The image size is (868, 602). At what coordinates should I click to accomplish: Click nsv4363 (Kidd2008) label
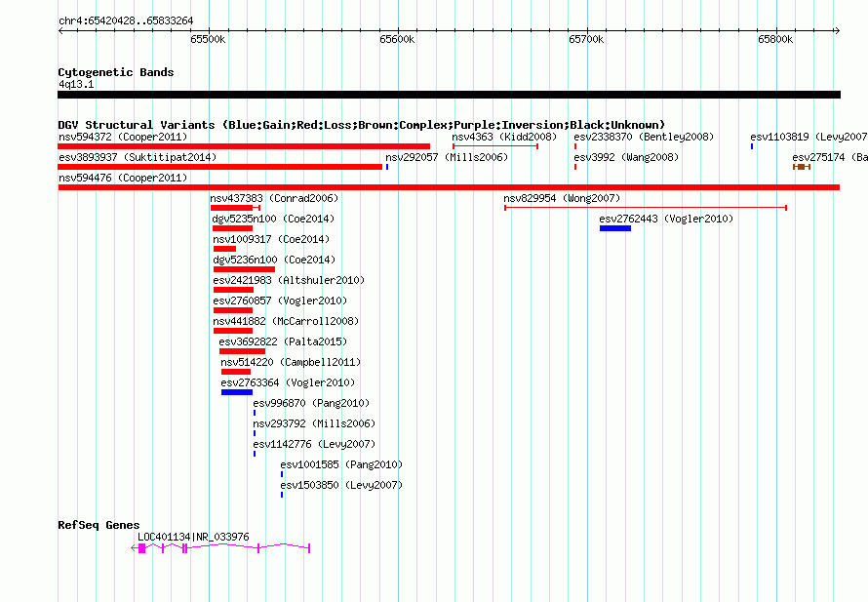pos(504,137)
